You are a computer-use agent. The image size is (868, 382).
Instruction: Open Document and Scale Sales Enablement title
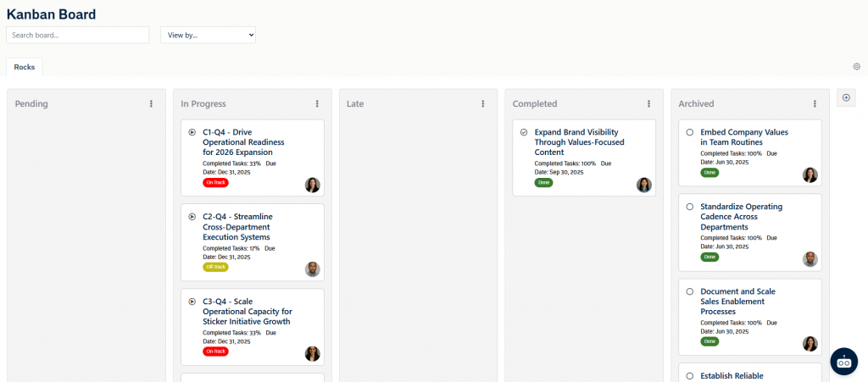[x=738, y=302]
